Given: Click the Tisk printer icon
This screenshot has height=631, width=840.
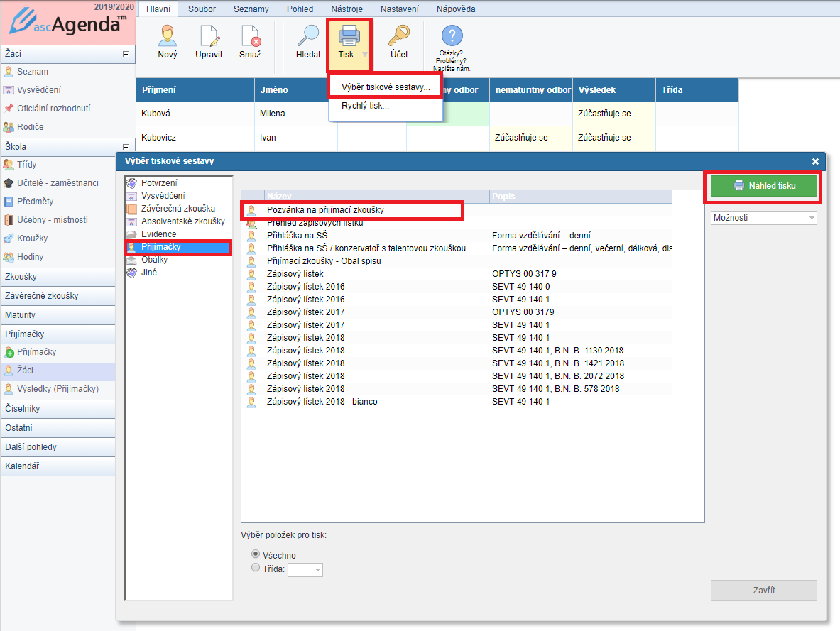Looking at the screenshot, I should (x=349, y=37).
